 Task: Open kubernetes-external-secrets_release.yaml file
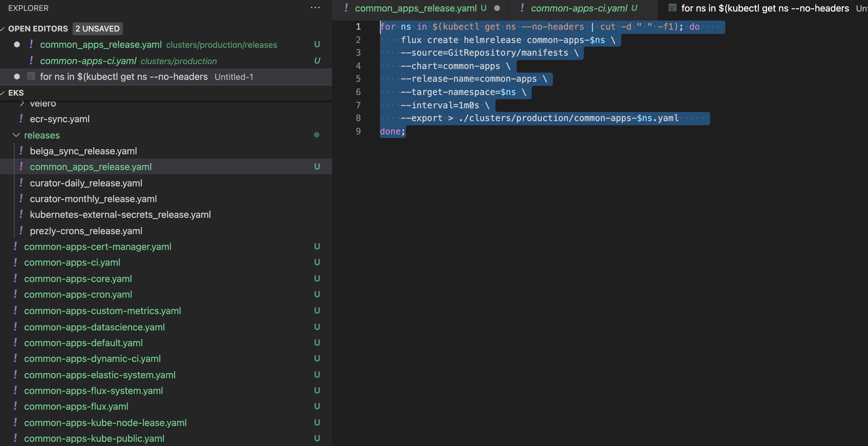(120, 215)
